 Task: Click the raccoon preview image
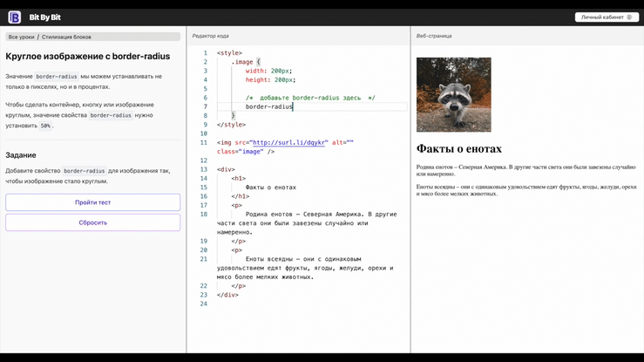453,94
